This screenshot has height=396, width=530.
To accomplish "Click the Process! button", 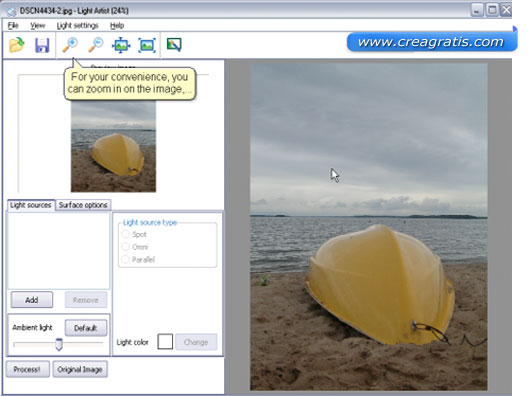I will click(27, 369).
